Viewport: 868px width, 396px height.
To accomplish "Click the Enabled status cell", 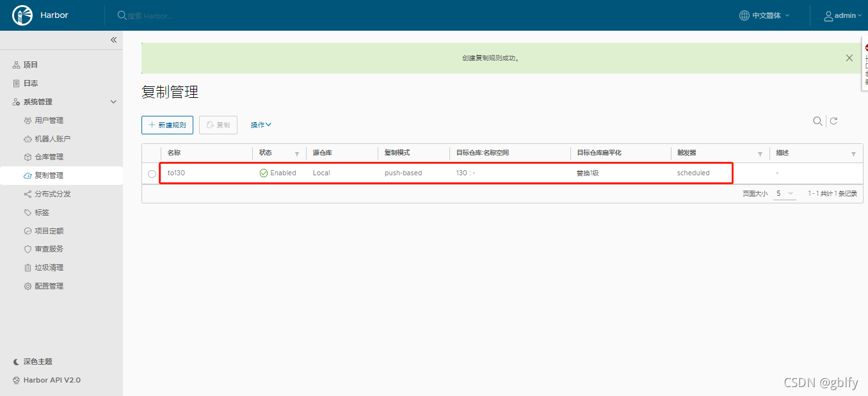I will [278, 173].
